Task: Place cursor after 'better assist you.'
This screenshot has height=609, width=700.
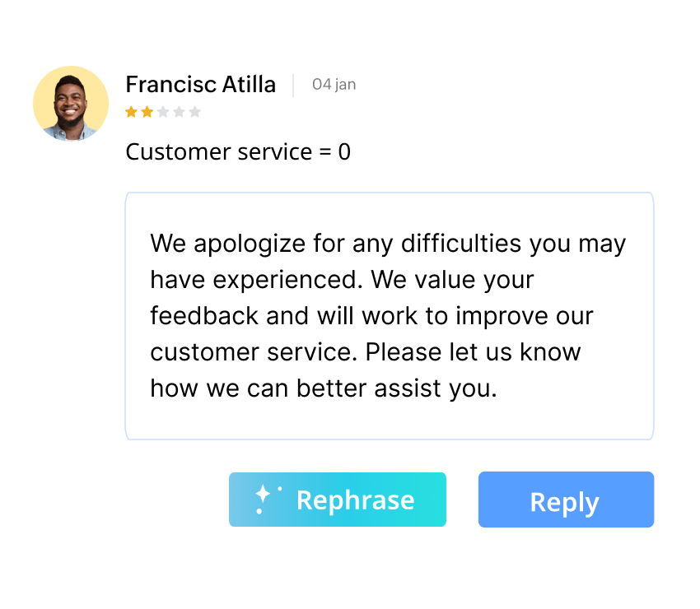Action: pyautogui.click(x=498, y=388)
